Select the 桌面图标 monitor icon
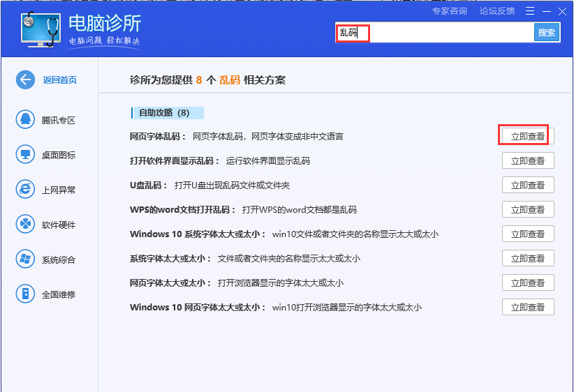 point(26,154)
